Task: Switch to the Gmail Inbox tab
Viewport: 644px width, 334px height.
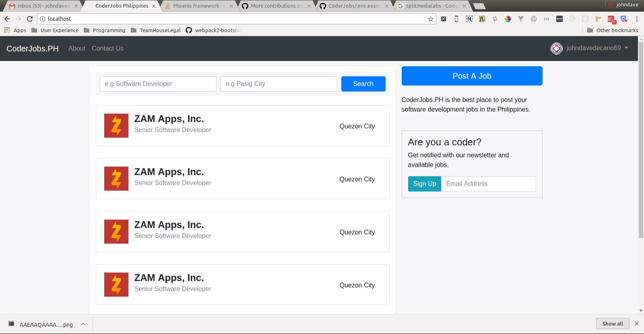Action: click(x=43, y=6)
